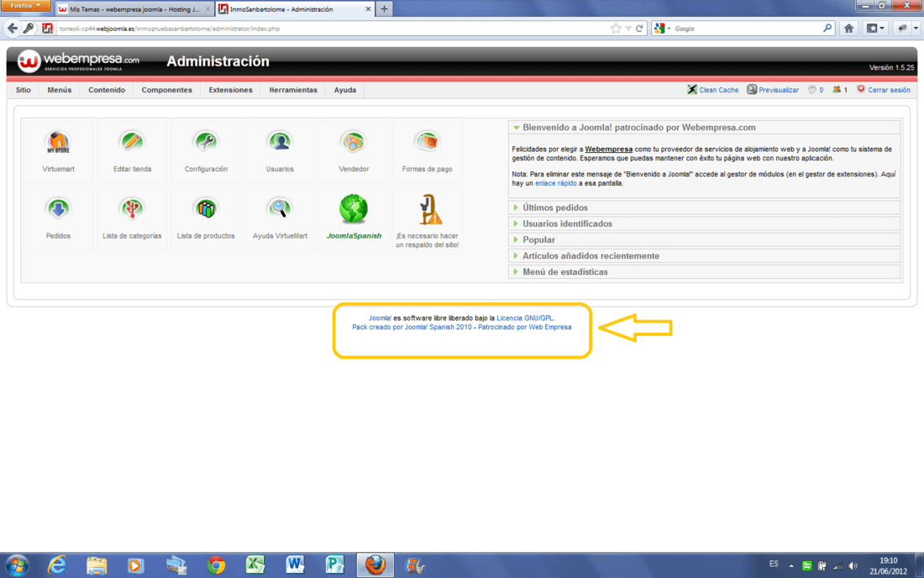Click the Previsualizar preview icon

click(x=751, y=90)
